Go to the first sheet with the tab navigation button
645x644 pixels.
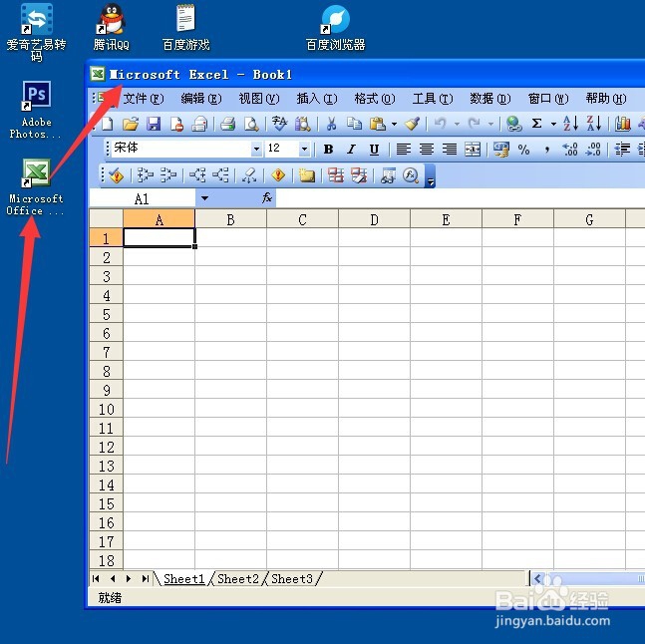tap(96, 579)
